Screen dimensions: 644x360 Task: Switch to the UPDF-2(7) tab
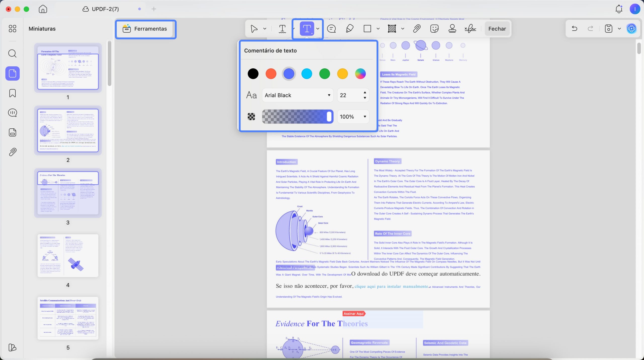(x=105, y=9)
